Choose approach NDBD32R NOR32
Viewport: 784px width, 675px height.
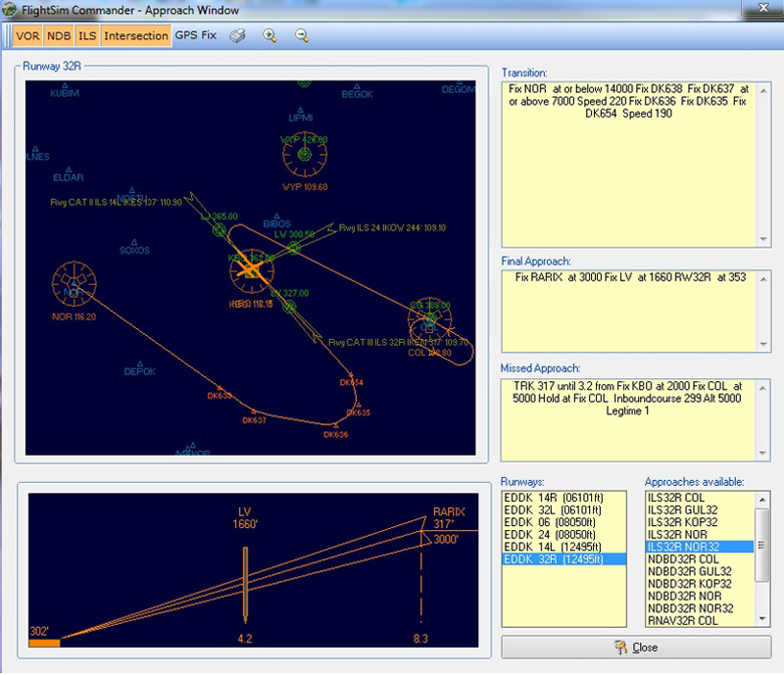pyautogui.click(x=700, y=608)
